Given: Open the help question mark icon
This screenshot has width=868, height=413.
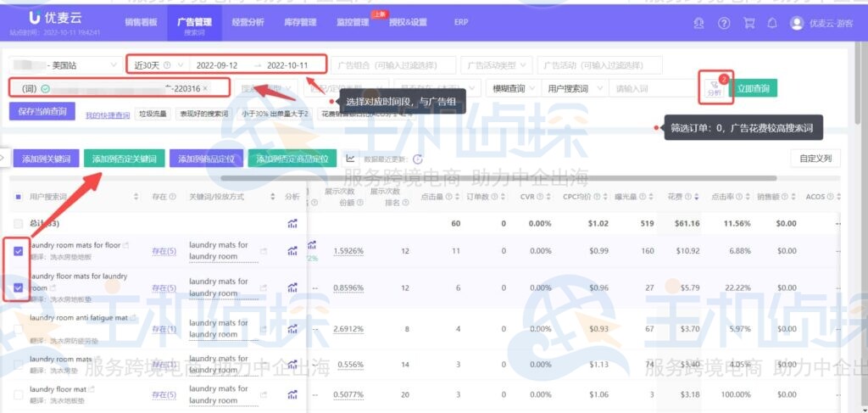Looking at the screenshot, I should tap(724, 23).
